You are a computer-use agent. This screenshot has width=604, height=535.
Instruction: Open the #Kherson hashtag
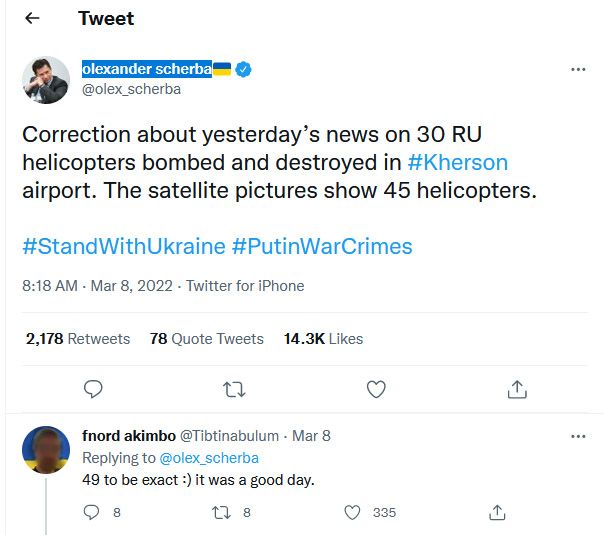click(458, 162)
